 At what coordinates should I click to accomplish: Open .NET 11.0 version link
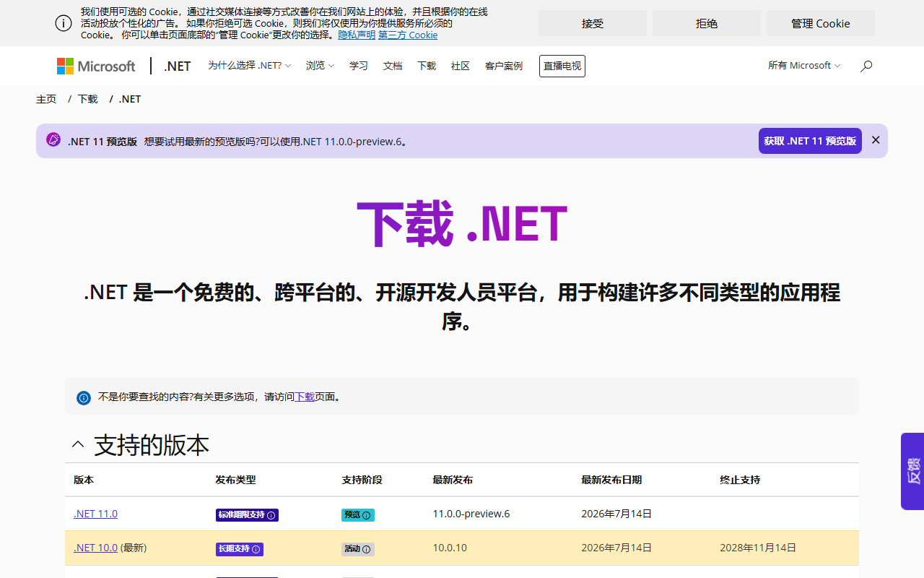(x=95, y=514)
